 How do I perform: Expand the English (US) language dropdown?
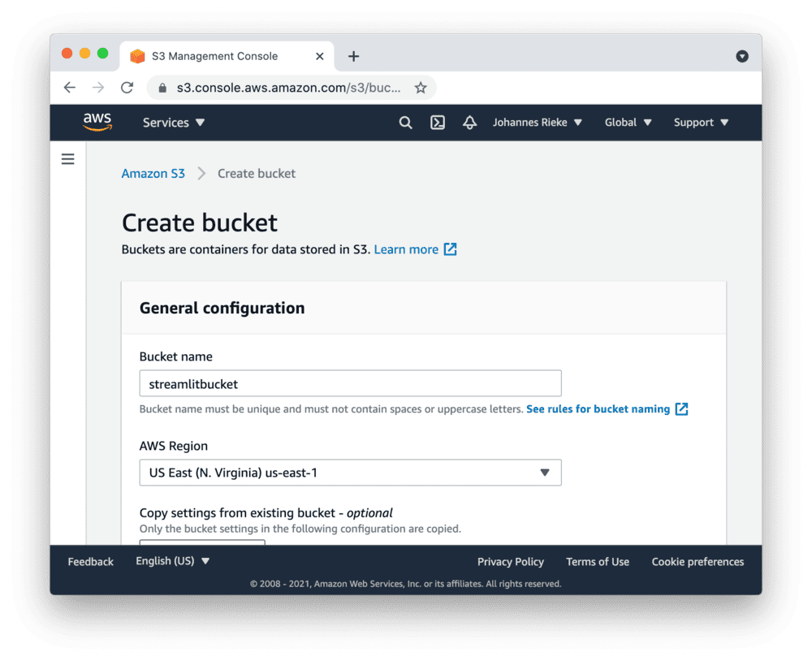172,560
